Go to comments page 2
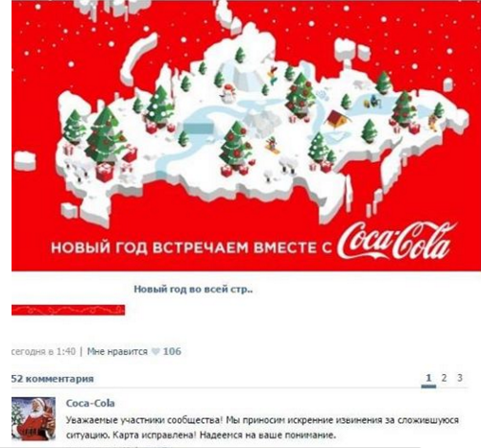The height and width of the screenshot is (448, 481). 444,378
